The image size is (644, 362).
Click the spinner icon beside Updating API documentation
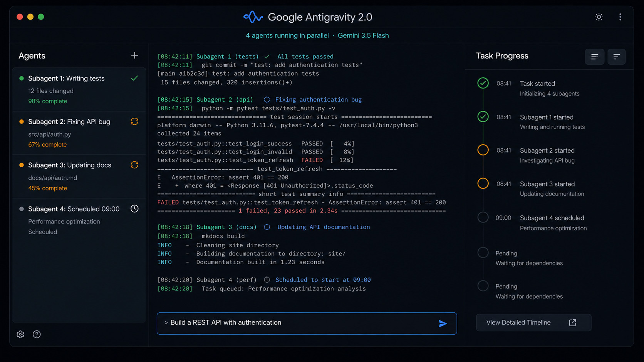pyautogui.click(x=267, y=227)
